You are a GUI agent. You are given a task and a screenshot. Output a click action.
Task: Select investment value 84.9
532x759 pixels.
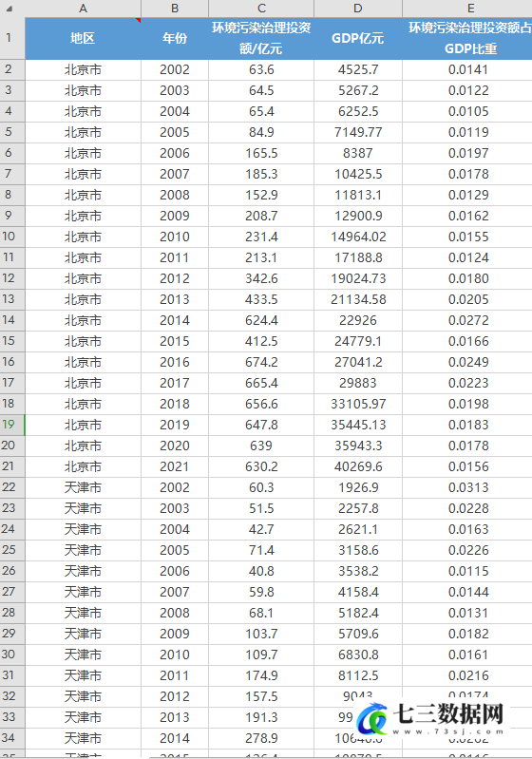[261, 132]
